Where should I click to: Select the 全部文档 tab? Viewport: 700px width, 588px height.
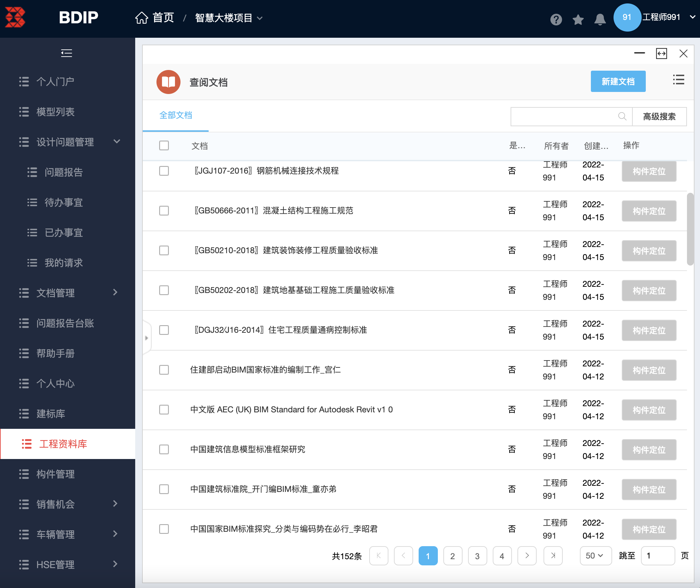[x=176, y=115]
